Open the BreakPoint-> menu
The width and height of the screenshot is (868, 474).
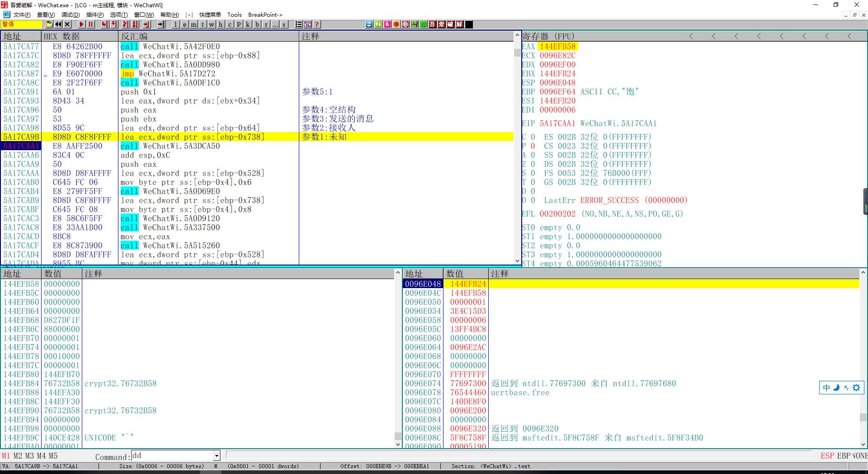pyautogui.click(x=265, y=15)
